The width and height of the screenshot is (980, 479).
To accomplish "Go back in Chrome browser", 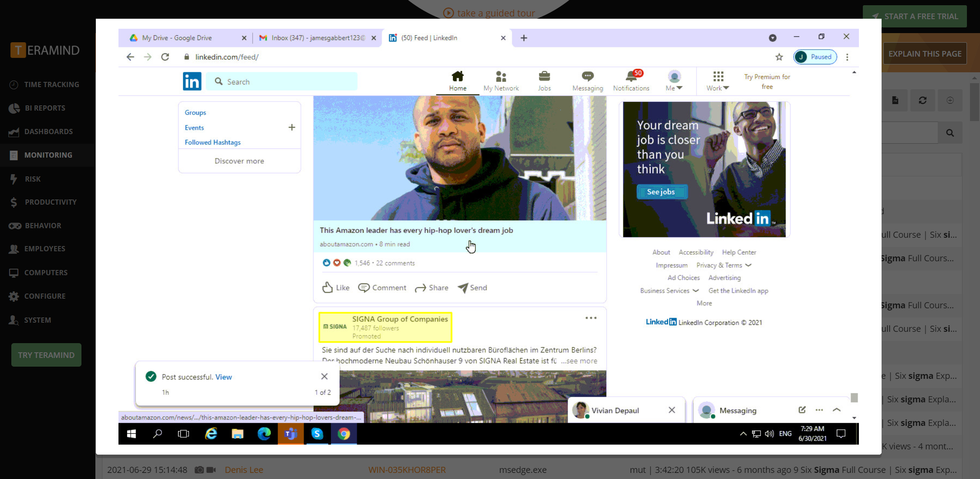I will pyautogui.click(x=130, y=57).
